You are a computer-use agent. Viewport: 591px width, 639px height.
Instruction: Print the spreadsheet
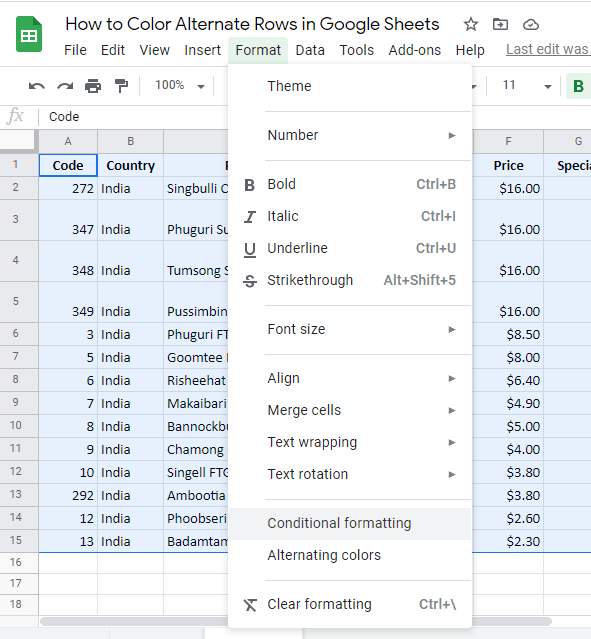93,86
